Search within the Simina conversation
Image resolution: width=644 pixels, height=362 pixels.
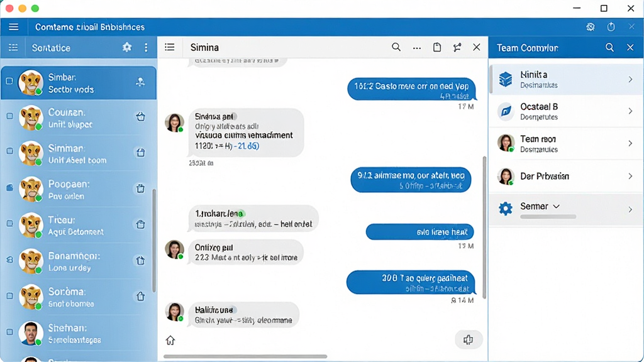pyautogui.click(x=396, y=47)
